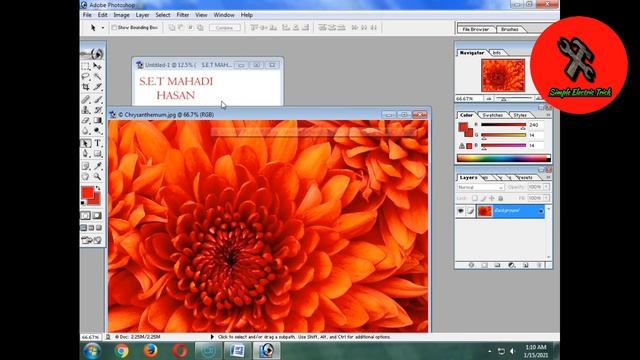The height and width of the screenshot is (360, 640).
Task: Select the Eraser tool
Action: [86, 120]
